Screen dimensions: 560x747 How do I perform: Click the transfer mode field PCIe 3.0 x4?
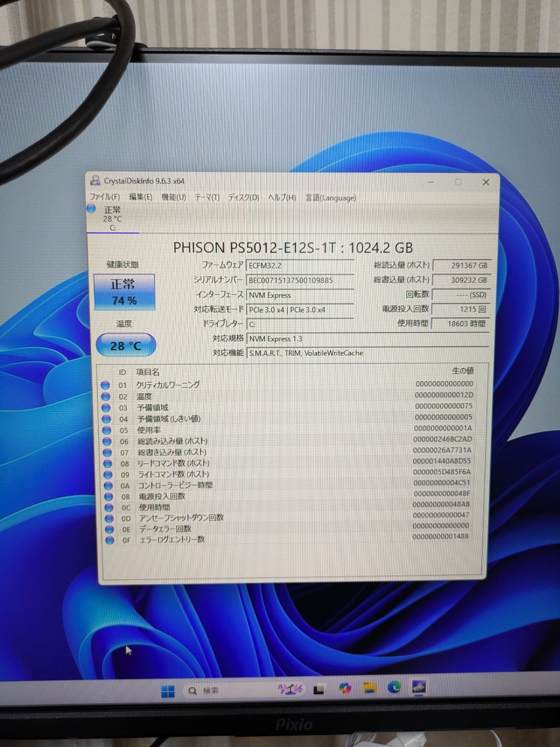click(301, 310)
